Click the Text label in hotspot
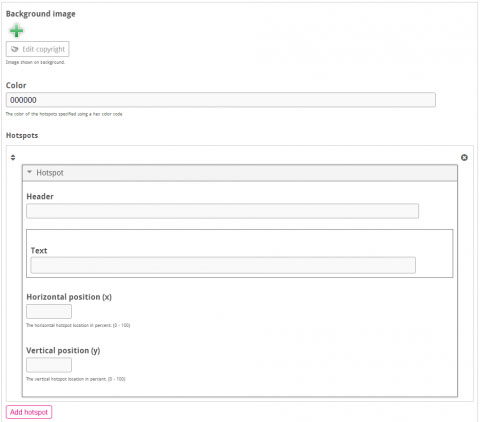 pyautogui.click(x=39, y=251)
